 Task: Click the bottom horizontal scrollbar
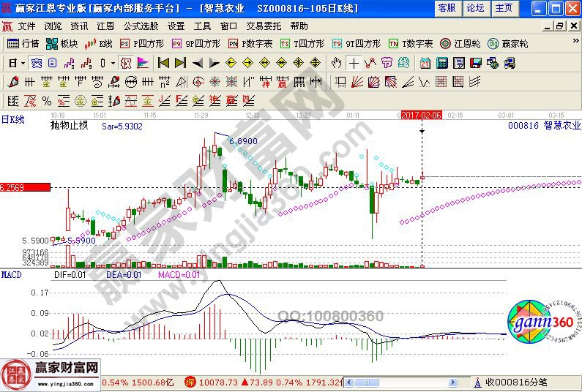point(410,382)
